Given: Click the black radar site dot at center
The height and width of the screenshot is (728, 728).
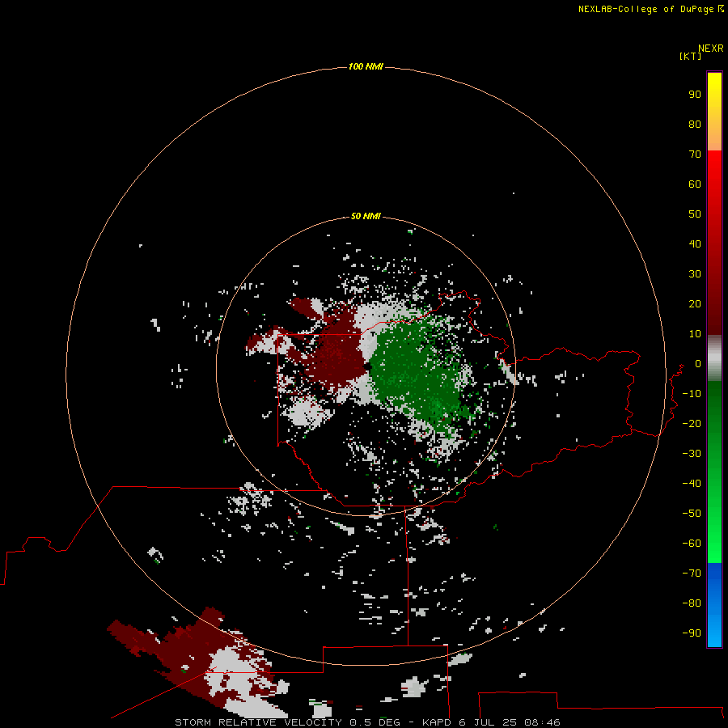Looking at the screenshot, I should pos(368,366).
